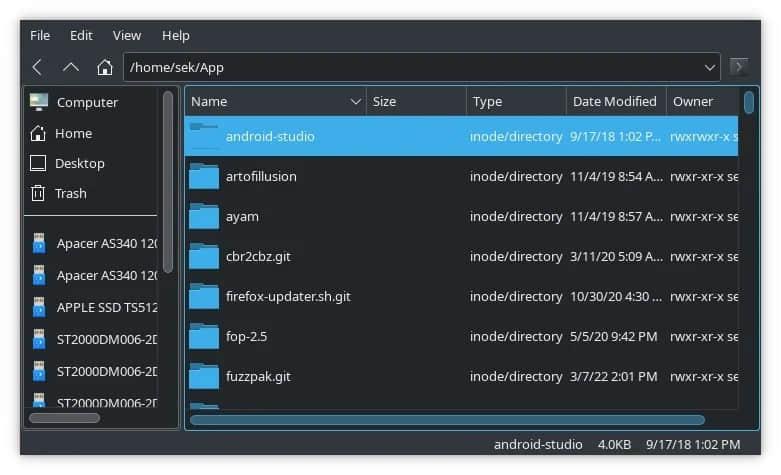
Task: Open the File menu
Action: (40, 35)
